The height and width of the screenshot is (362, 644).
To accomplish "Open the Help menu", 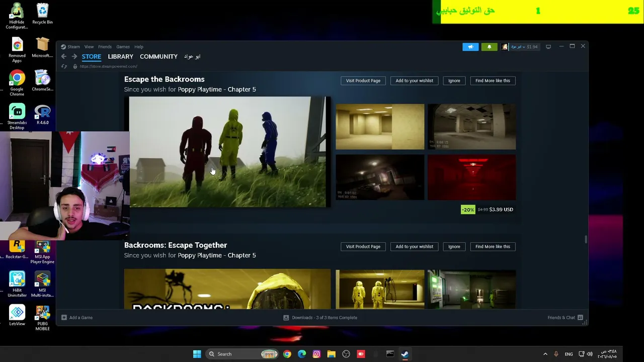I will pos(139,47).
